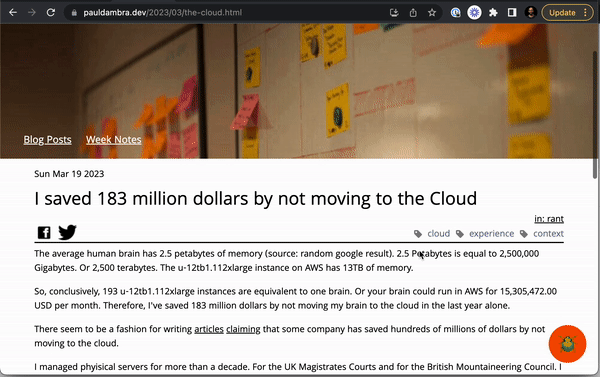Select the 'context' tag
Viewport: 600px width, 377px height.
[548, 233]
